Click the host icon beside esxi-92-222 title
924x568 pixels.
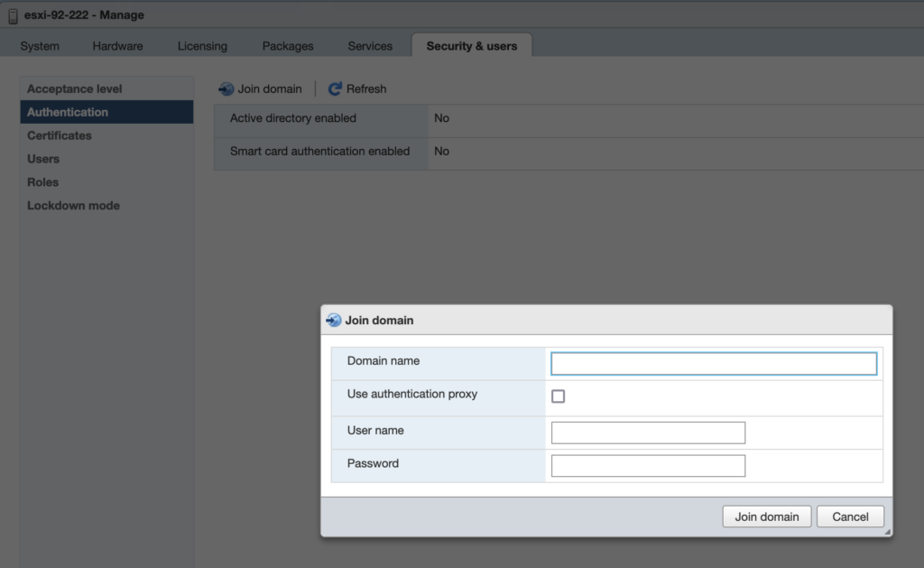(x=13, y=15)
